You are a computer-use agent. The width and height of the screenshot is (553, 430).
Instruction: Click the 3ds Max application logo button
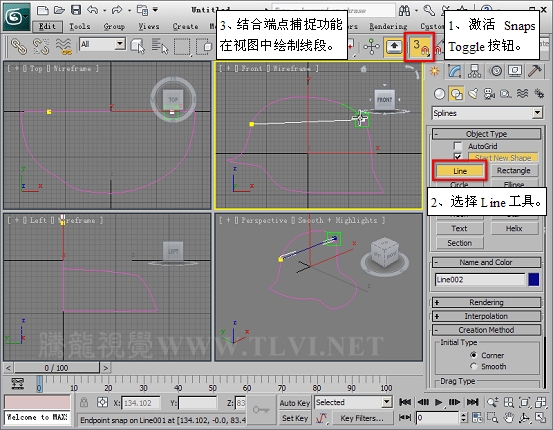coord(17,16)
